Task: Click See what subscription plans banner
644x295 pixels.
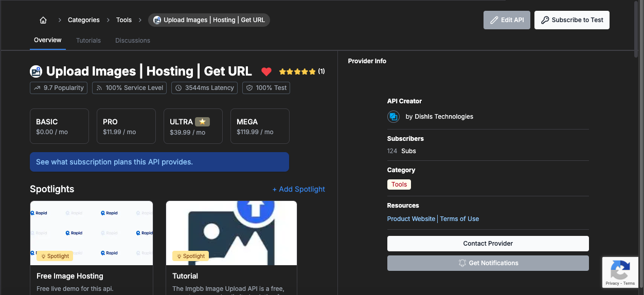Action: (x=159, y=162)
